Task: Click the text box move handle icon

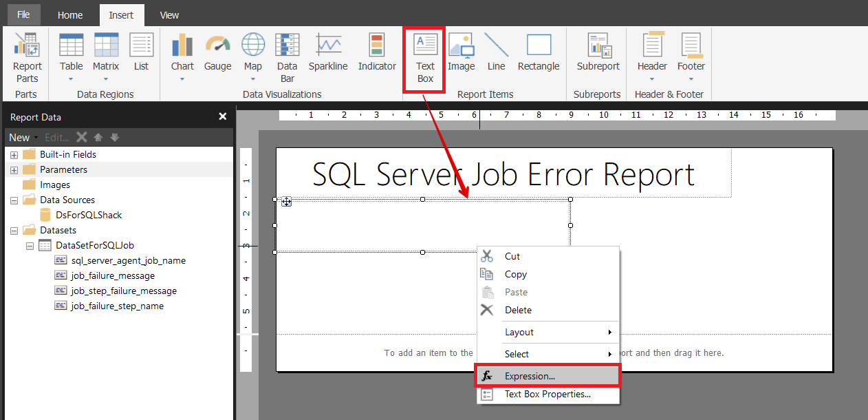Action: tap(287, 201)
